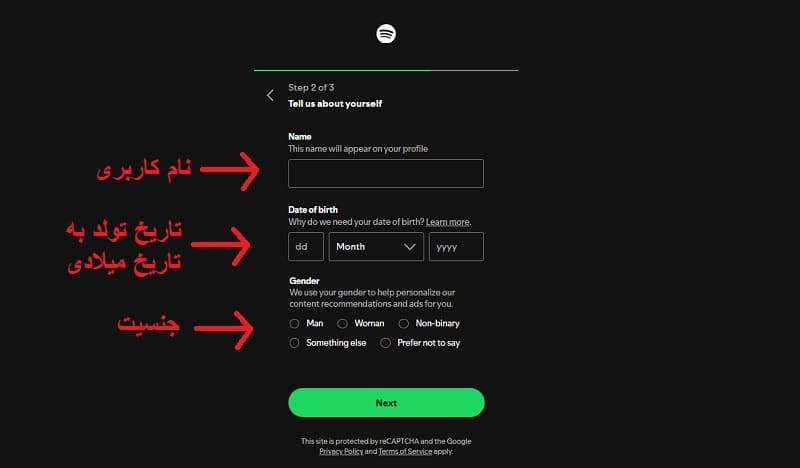Select the Man gender option
This screenshot has width=800, height=468.
click(294, 324)
